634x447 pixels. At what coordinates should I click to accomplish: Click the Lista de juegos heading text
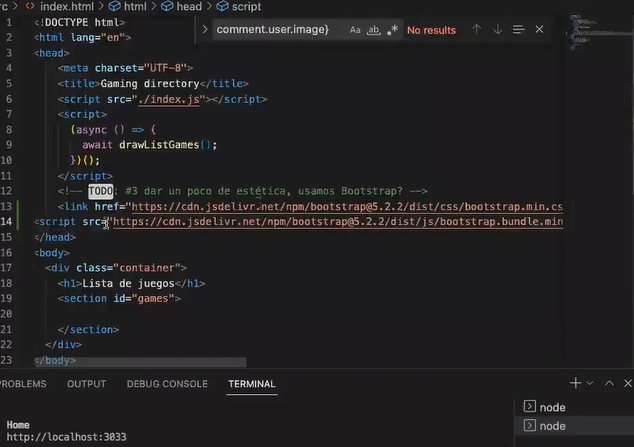pos(128,283)
